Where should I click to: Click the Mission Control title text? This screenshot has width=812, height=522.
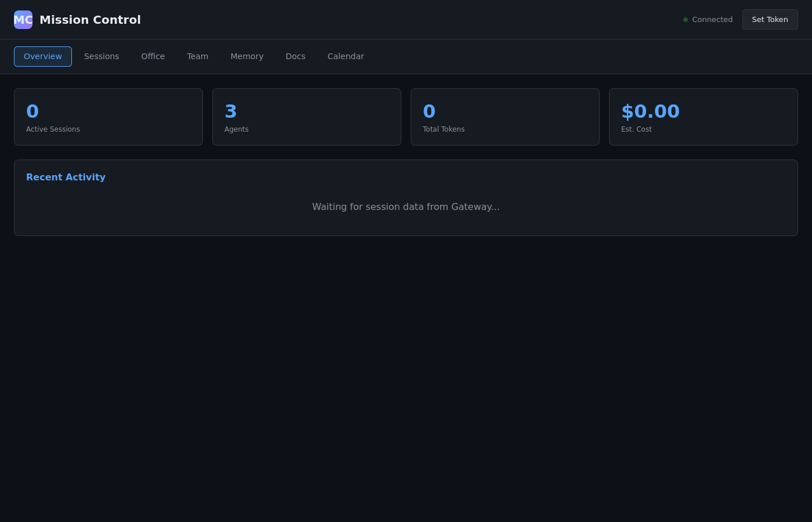coord(90,20)
